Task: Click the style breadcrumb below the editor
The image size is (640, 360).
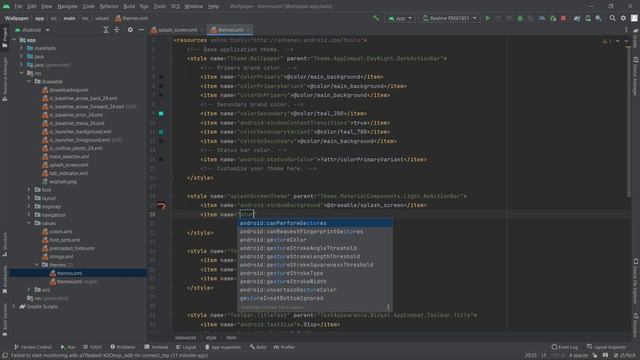Action: (x=211, y=338)
